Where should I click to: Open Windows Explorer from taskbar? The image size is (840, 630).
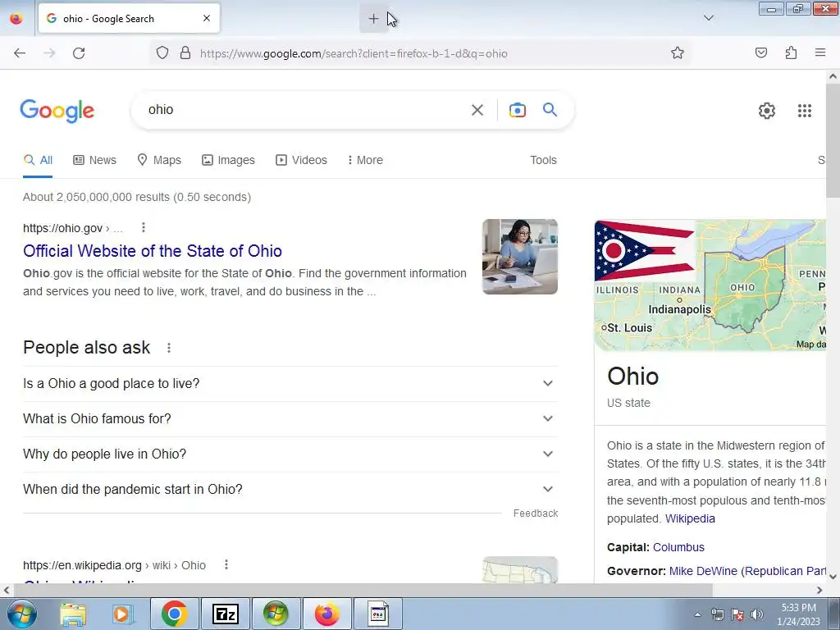(x=73, y=614)
